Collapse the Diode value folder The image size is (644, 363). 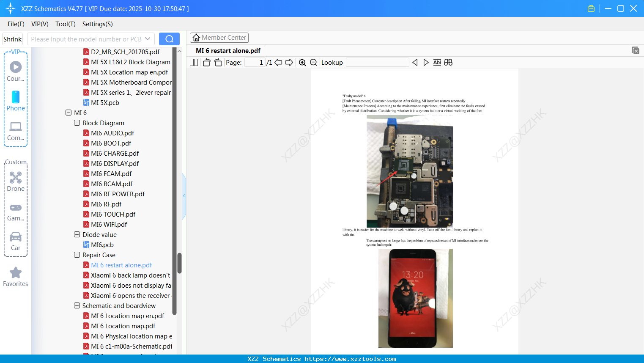pos(77,234)
